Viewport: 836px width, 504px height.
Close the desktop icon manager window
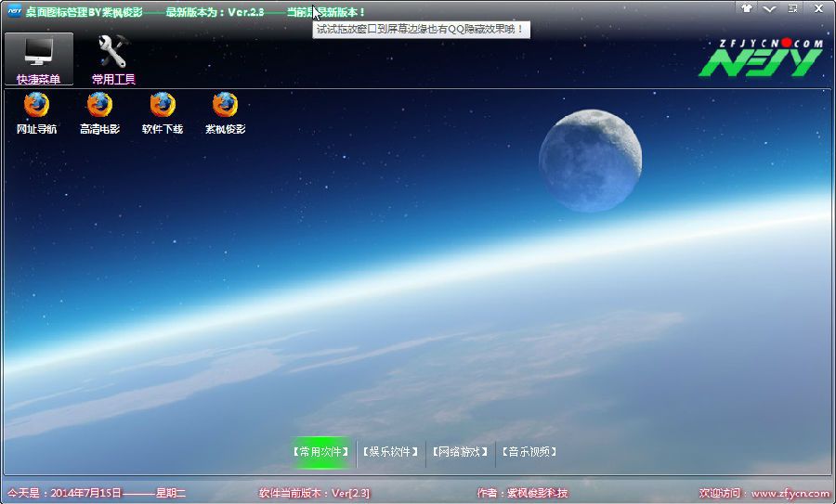click(x=818, y=8)
